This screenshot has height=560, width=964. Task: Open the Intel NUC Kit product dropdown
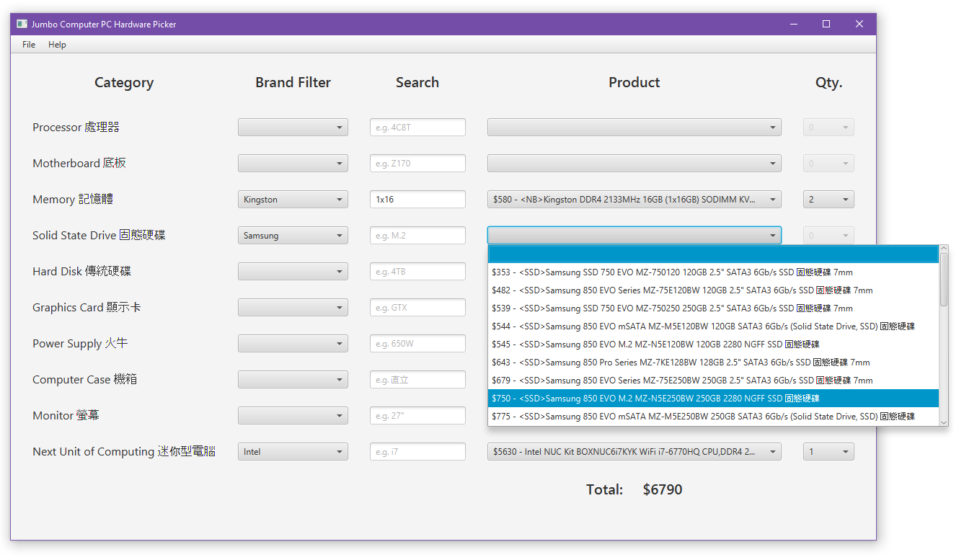pos(634,452)
